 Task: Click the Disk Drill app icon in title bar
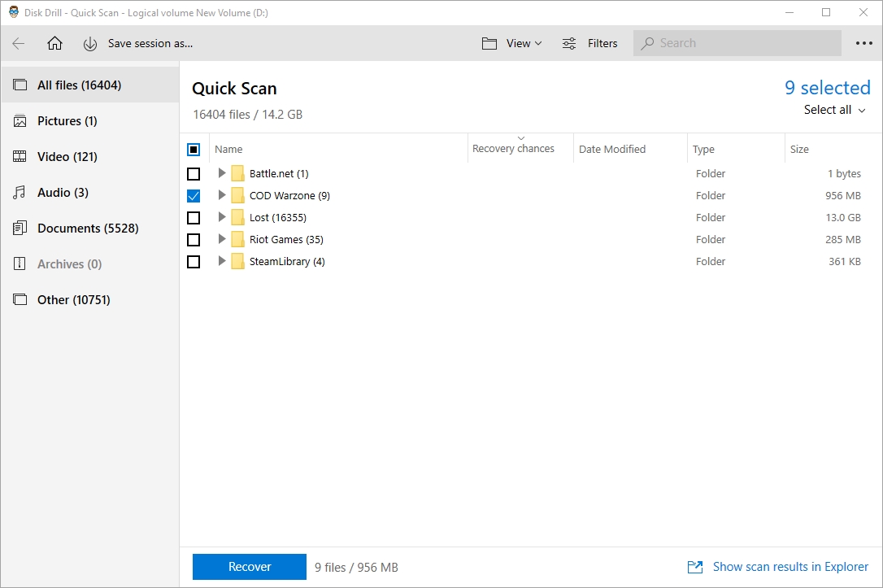[x=14, y=12]
